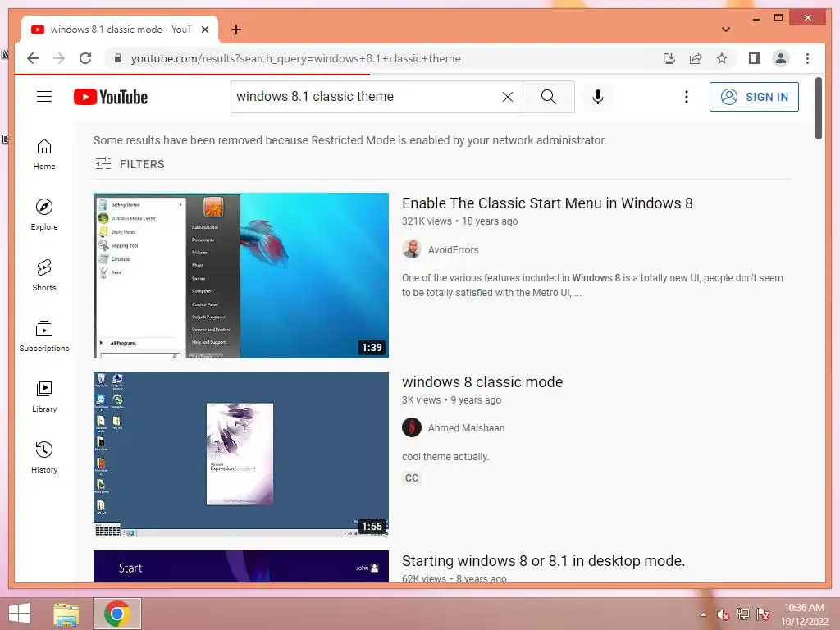The image size is (840, 630).
Task: Click the address bar URL
Action: pyautogui.click(x=295, y=58)
